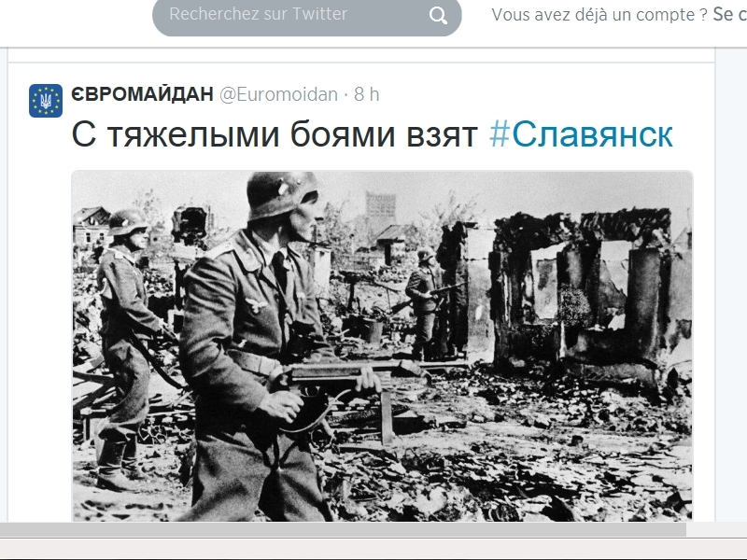Enlarge the black-and-white soldiers photo
This screenshot has width=747, height=560.
tap(382, 346)
